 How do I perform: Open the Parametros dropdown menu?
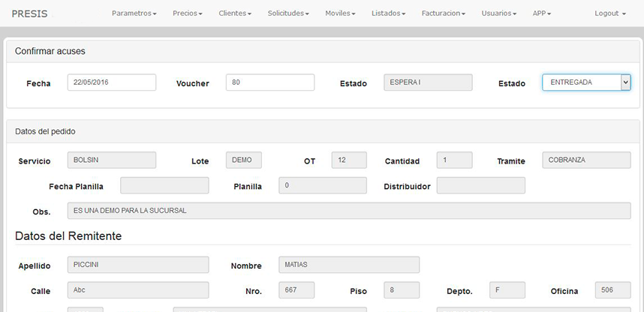pyautogui.click(x=134, y=13)
